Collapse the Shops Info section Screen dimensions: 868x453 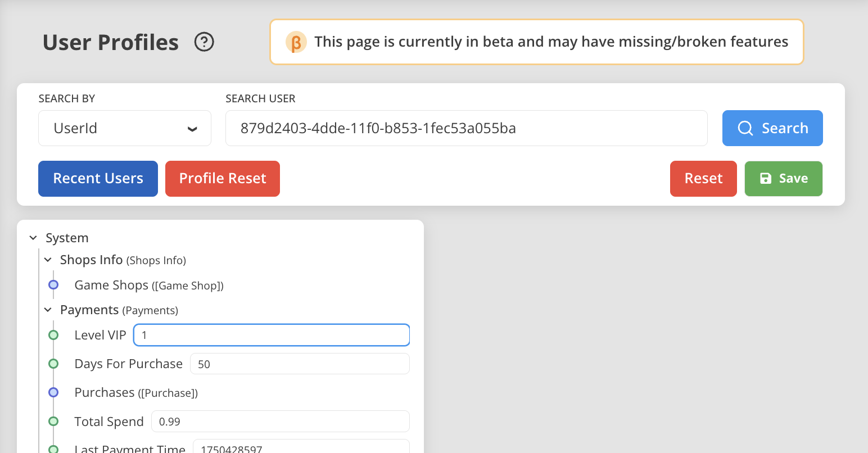tap(48, 260)
